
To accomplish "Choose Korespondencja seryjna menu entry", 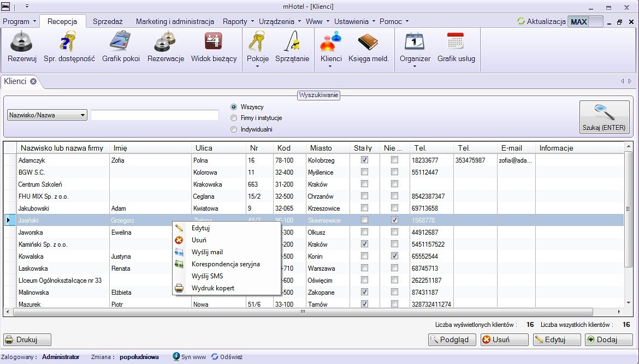I will click(226, 264).
